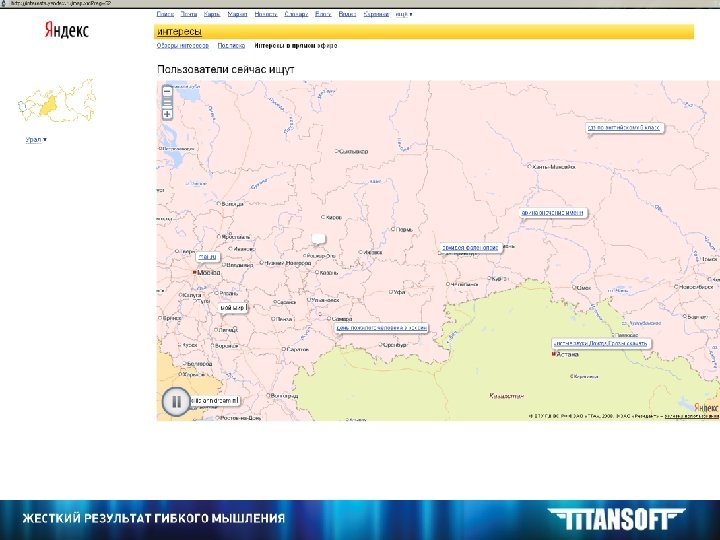Click the browser address bar URL
The width and height of the screenshot is (720, 540).
coord(61,3)
